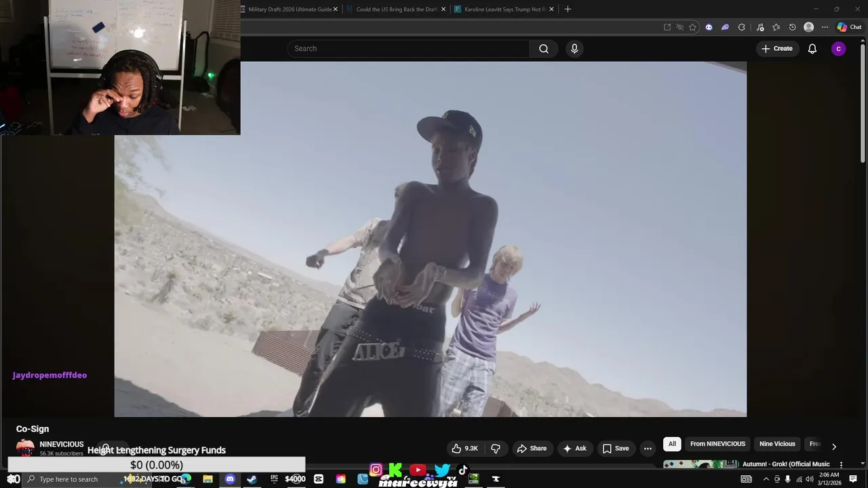
Task: Click the open-in-app icon in address bar
Action: pyautogui.click(x=667, y=27)
